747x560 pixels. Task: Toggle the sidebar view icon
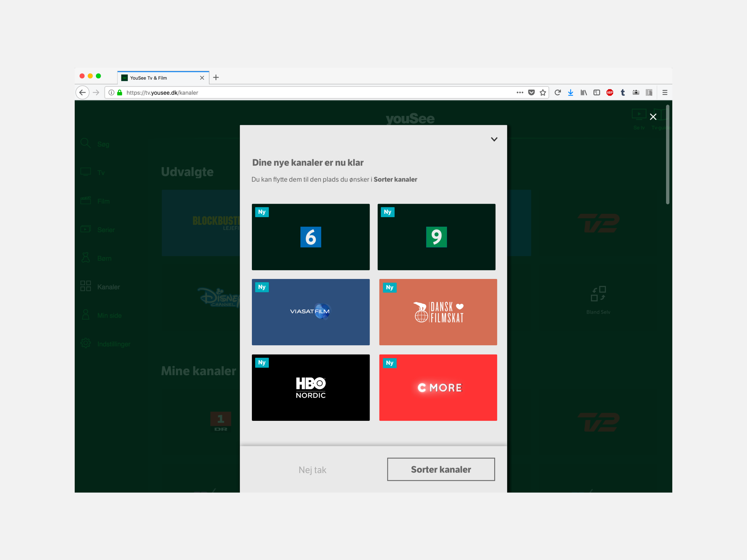(x=597, y=93)
